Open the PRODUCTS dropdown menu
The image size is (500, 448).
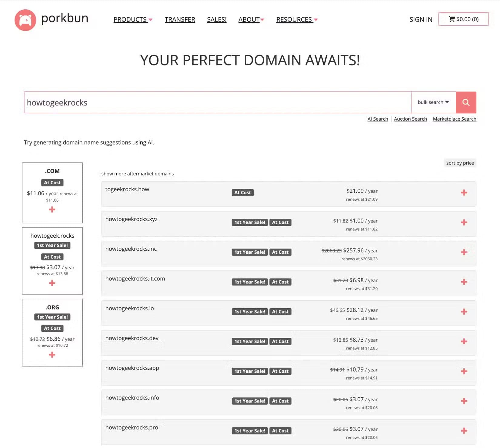pyautogui.click(x=133, y=19)
